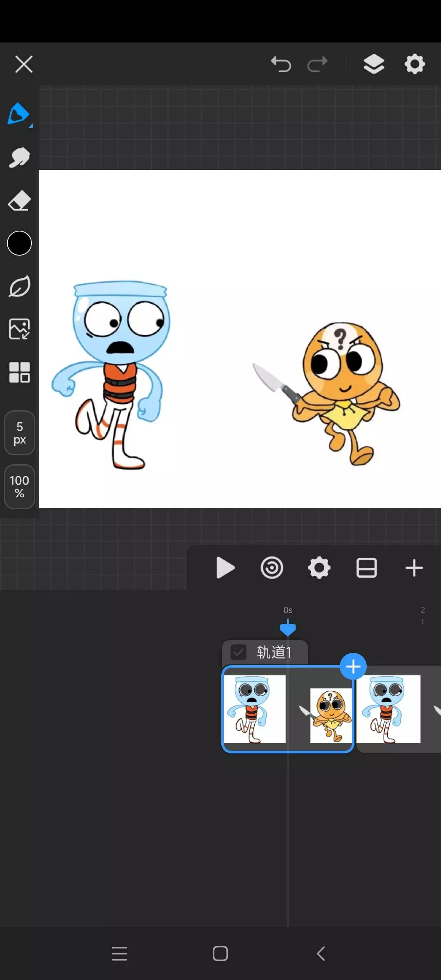Screen dimensions: 441x980
Task: Play the animation
Action: (225, 568)
